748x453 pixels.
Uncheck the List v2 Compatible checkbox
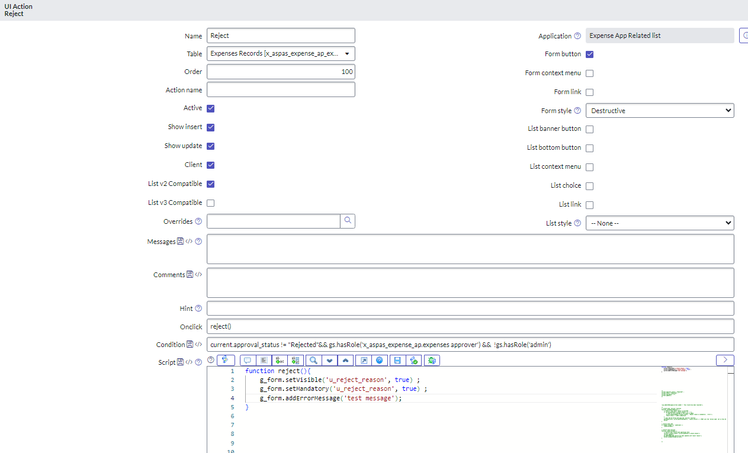coord(210,184)
